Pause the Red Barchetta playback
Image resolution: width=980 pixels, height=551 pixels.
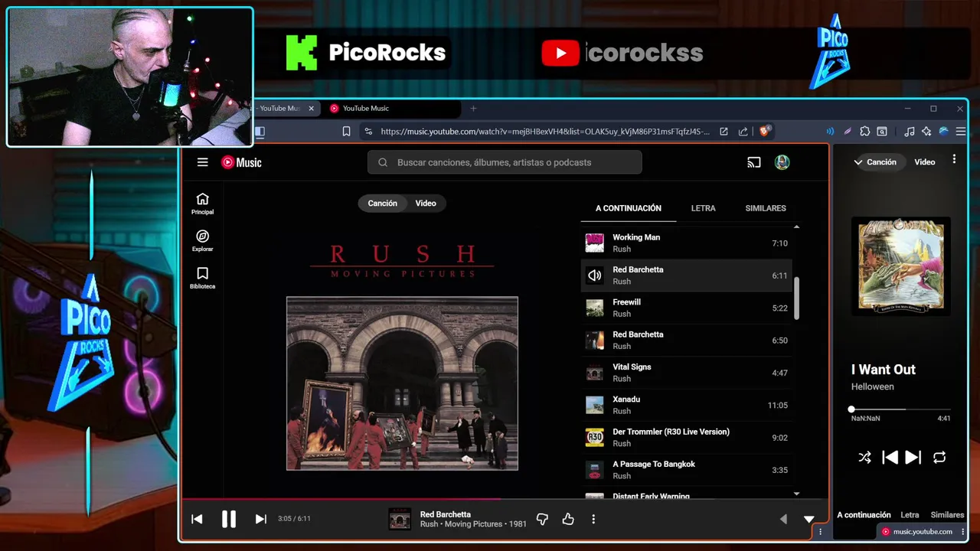[x=228, y=519]
